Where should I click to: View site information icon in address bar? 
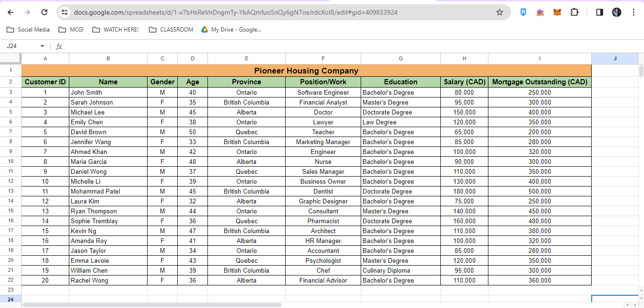[65, 12]
